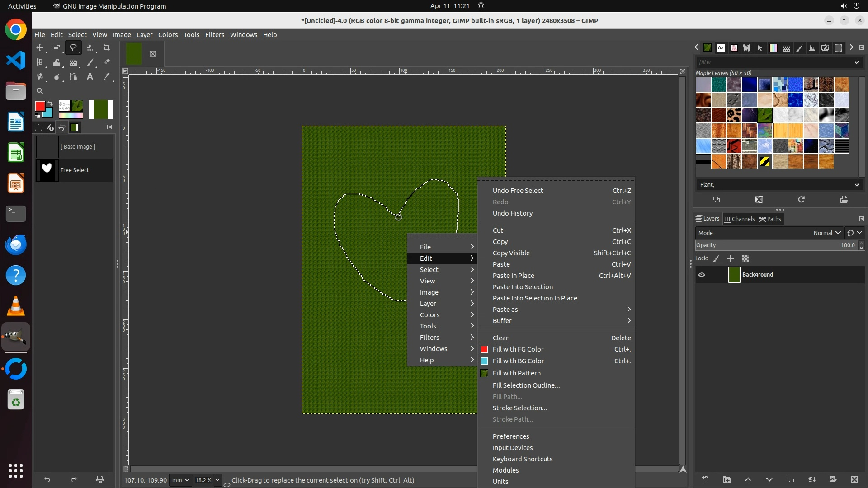Switch to the Channels tab
The image size is (868, 488).
click(740, 219)
